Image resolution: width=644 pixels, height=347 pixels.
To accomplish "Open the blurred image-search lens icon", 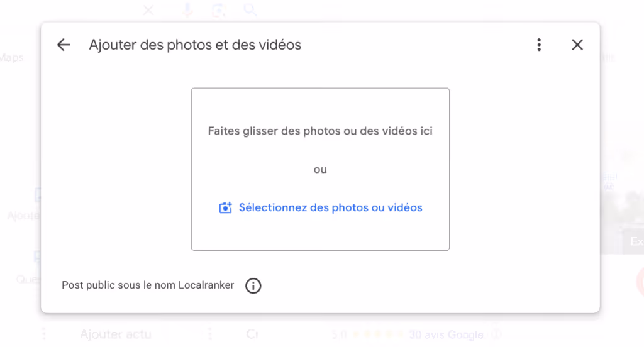I will click(x=219, y=10).
